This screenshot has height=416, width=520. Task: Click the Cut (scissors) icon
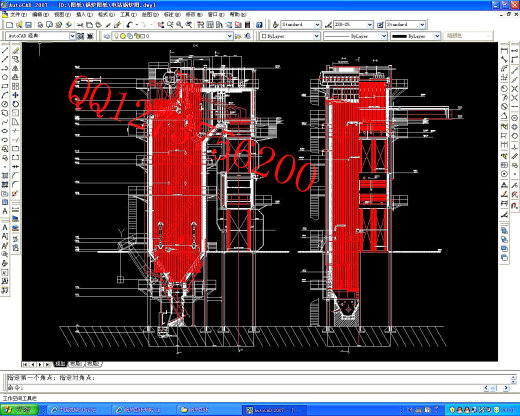pyautogui.click(x=80, y=25)
